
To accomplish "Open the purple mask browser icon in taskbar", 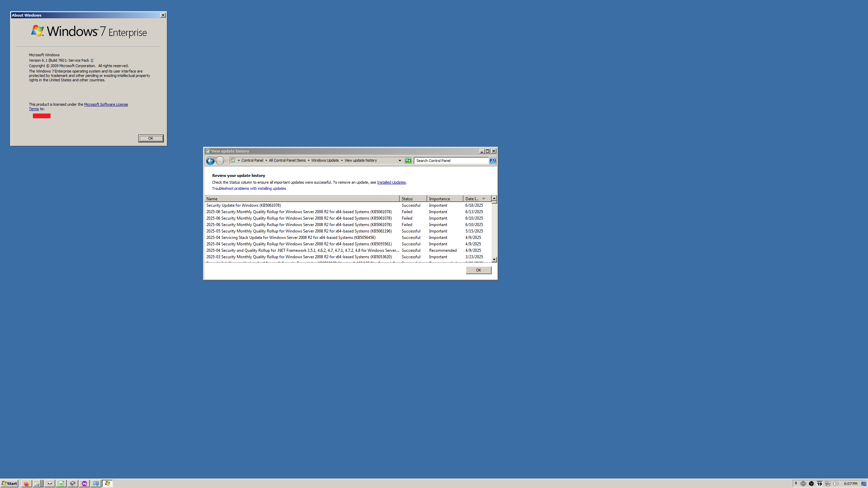I will [84, 484].
